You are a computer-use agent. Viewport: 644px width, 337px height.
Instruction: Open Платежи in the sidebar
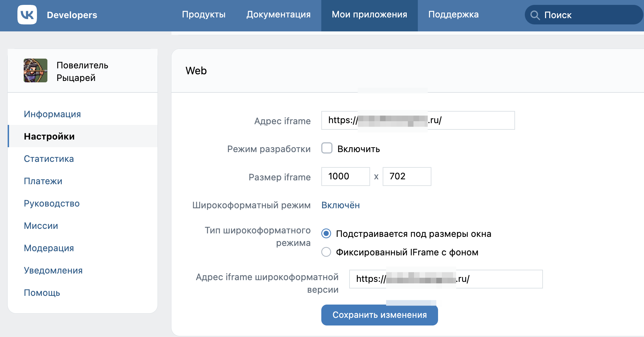43,181
